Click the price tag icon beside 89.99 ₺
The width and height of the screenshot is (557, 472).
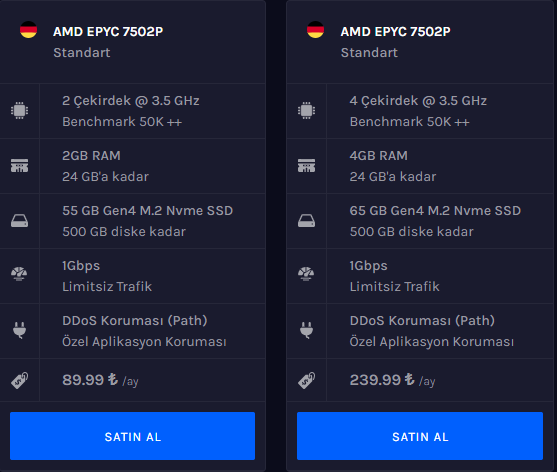(20, 380)
